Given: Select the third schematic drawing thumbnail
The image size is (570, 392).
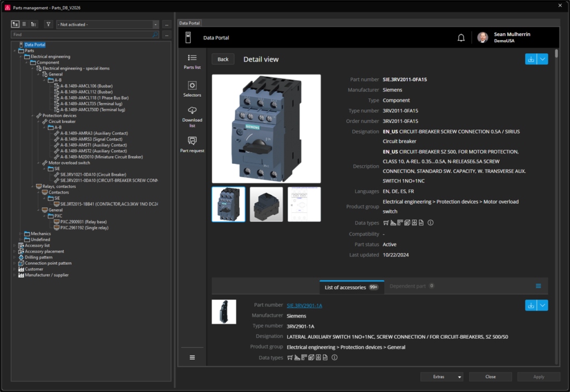Looking at the screenshot, I should point(304,205).
